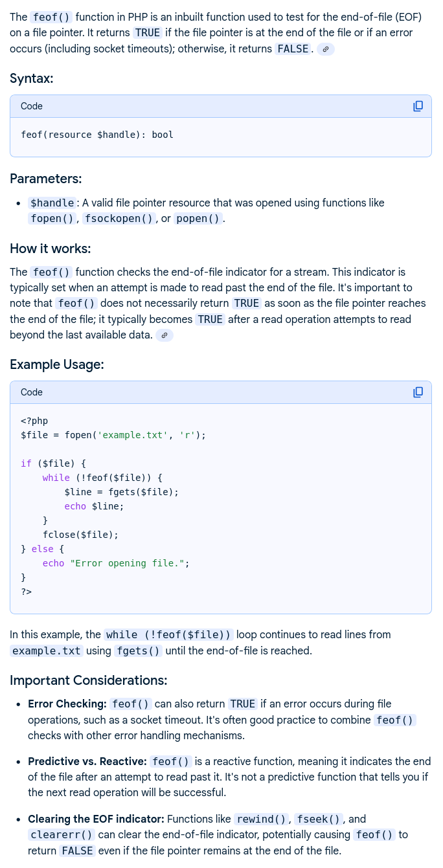Click the "How it works:" heading

point(51,249)
